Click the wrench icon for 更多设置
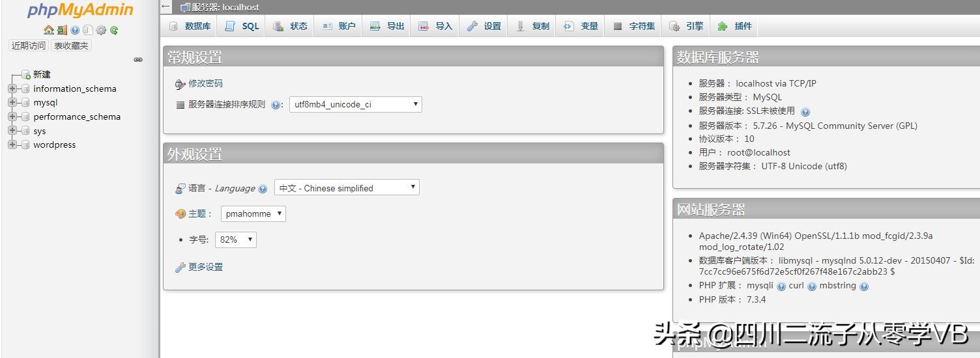 point(180,268)
